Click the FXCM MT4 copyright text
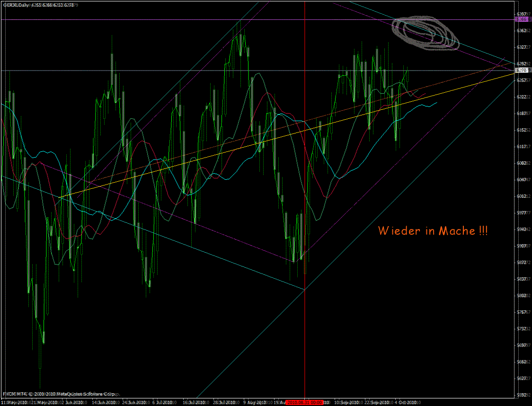 [x=58, y=394]
